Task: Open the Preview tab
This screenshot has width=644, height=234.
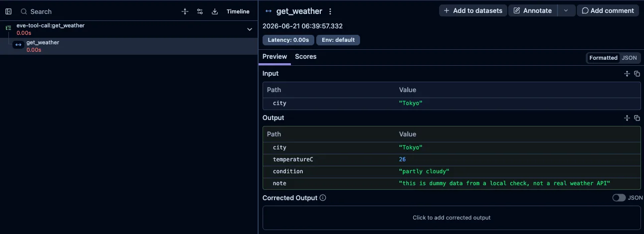Action: click(x=275, y=57)
